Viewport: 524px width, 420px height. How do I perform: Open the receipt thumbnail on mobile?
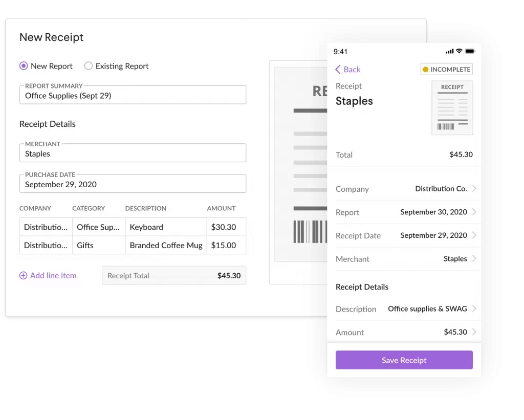(x=452, y=108)
